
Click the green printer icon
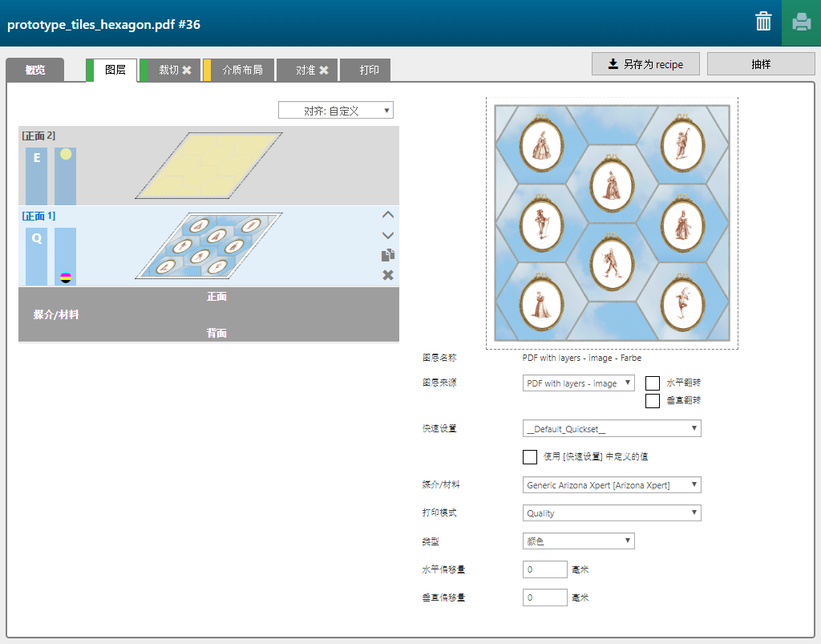coord(801,23)
